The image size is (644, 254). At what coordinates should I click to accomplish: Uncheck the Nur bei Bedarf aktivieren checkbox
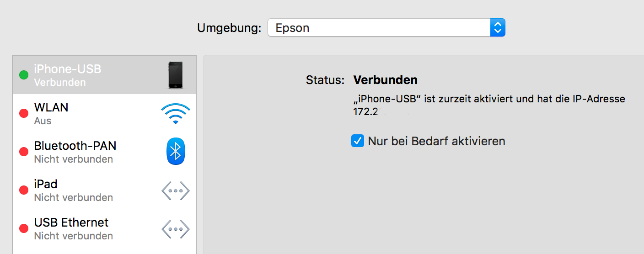coord(357,141)
